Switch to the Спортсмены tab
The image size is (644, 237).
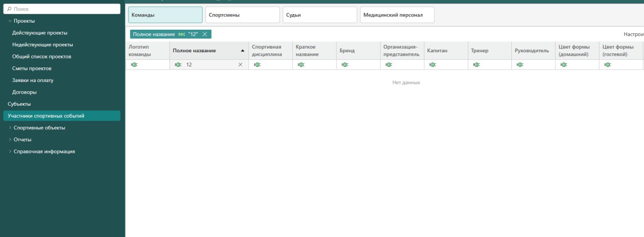[x=242, y=15]
